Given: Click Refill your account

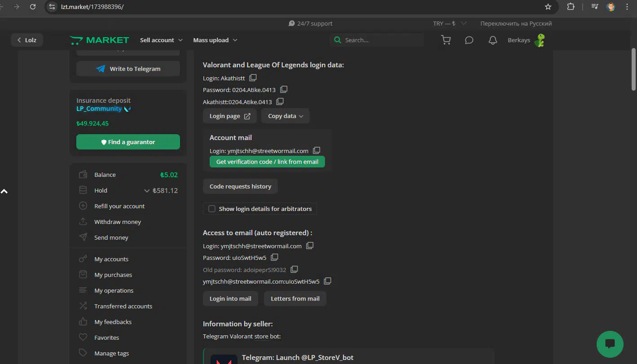Looking at the screenshot, I should pyautogui.click(x=119, y=206).
